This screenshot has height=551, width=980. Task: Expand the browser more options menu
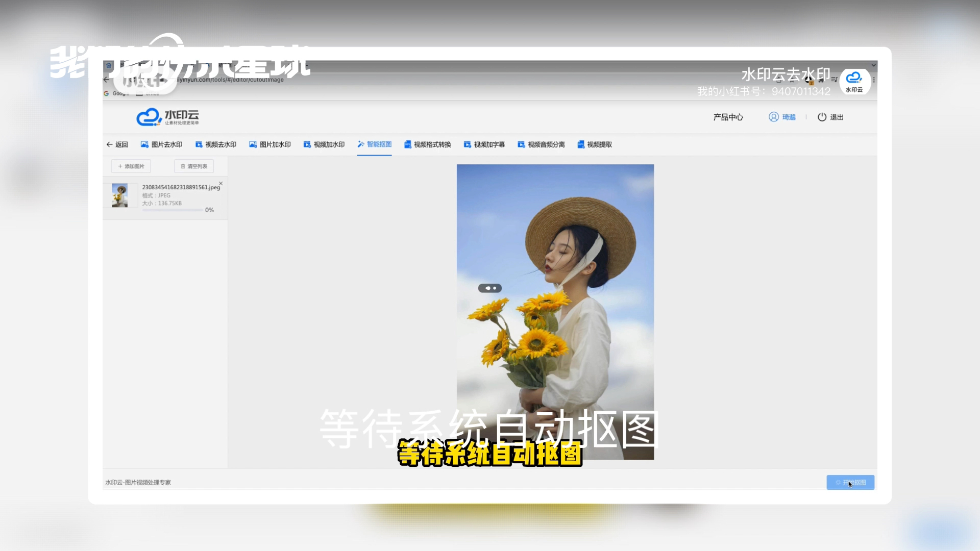(x=873, y=80)
